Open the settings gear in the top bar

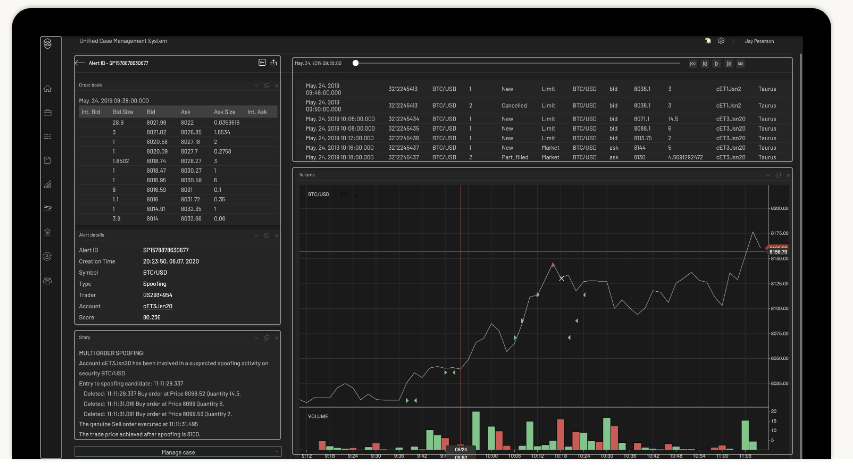pyautogui.click(x=721, y=41)
